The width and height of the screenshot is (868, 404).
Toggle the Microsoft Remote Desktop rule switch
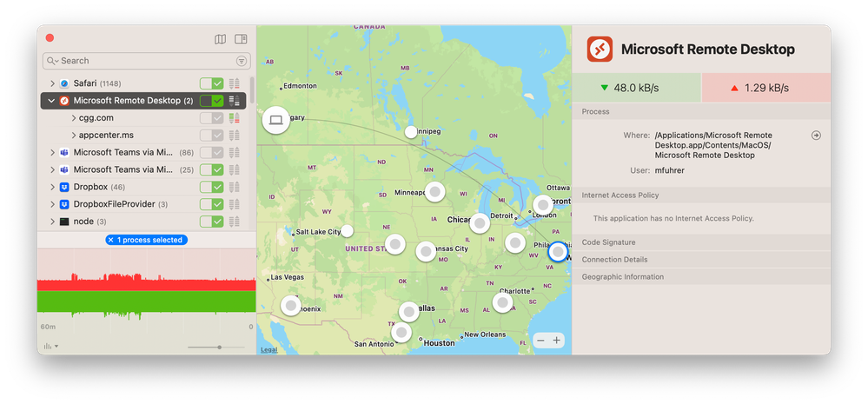coord(211,101)
